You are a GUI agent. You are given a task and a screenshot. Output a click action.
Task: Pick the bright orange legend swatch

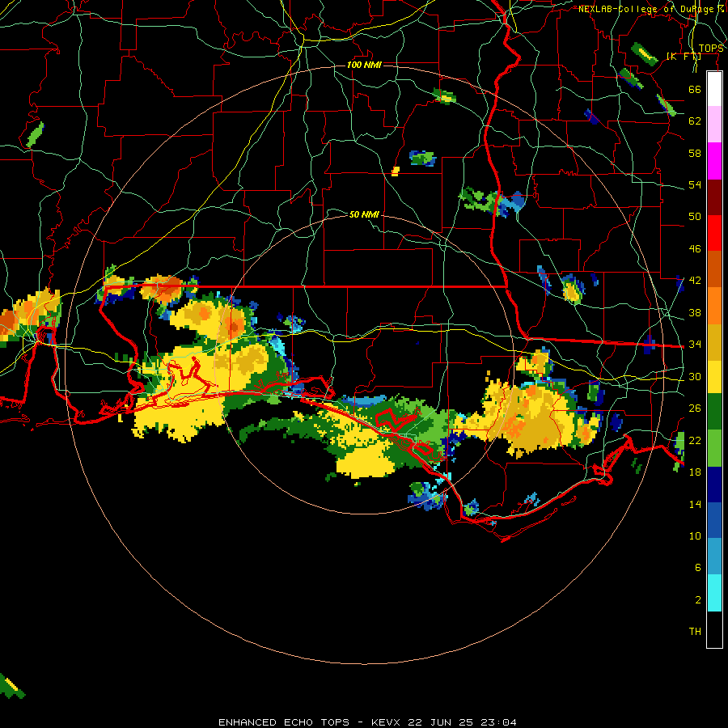[x=714, y=305]
